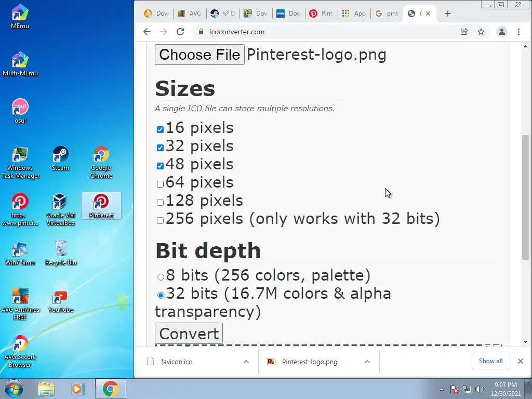Open the Google Chrome desktop shortcut
Screen dimensions: 532x399
(101, 163)
